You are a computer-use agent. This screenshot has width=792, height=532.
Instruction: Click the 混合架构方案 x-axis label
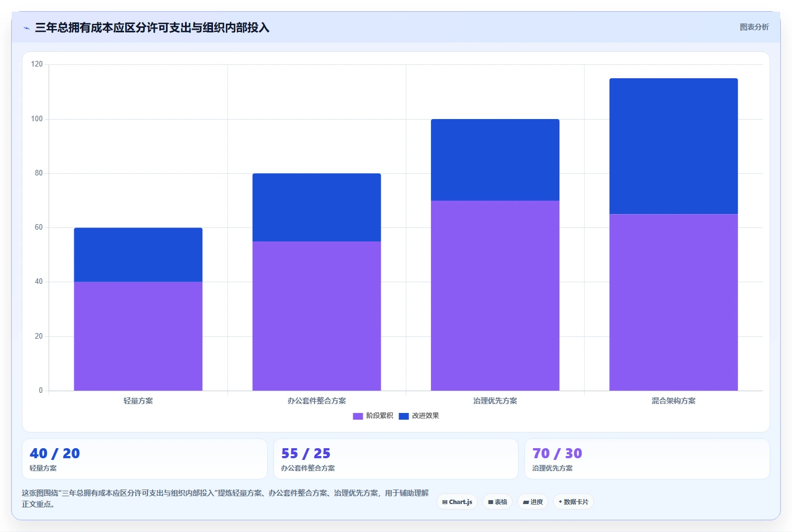[x=674, y=401]
